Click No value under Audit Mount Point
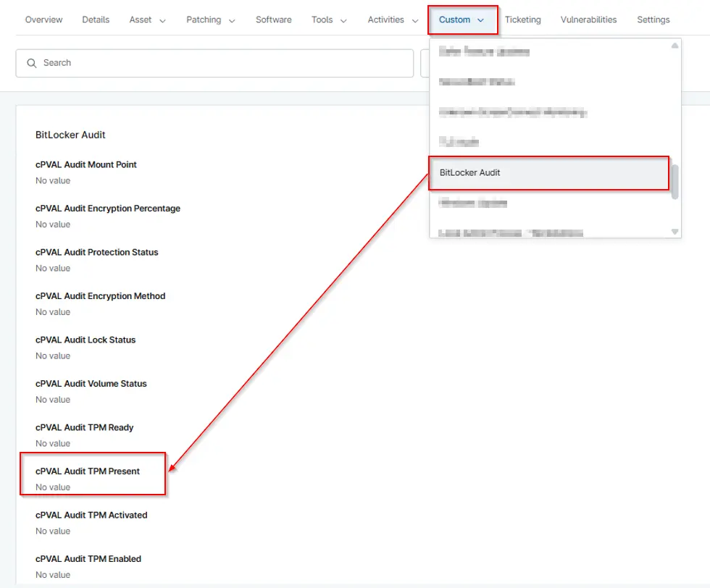 [53, 180]
